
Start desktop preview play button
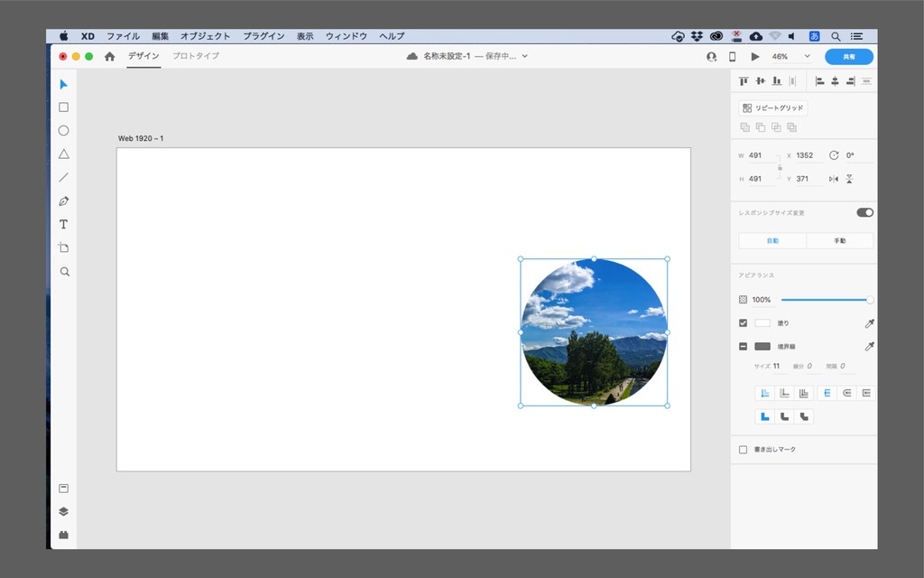coord(755,57)
